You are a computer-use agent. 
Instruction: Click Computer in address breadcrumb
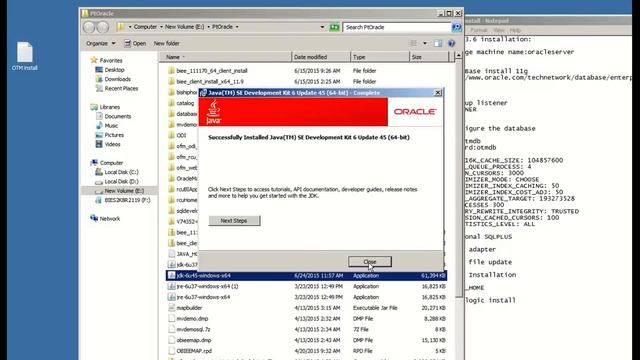tap(145, 27)
